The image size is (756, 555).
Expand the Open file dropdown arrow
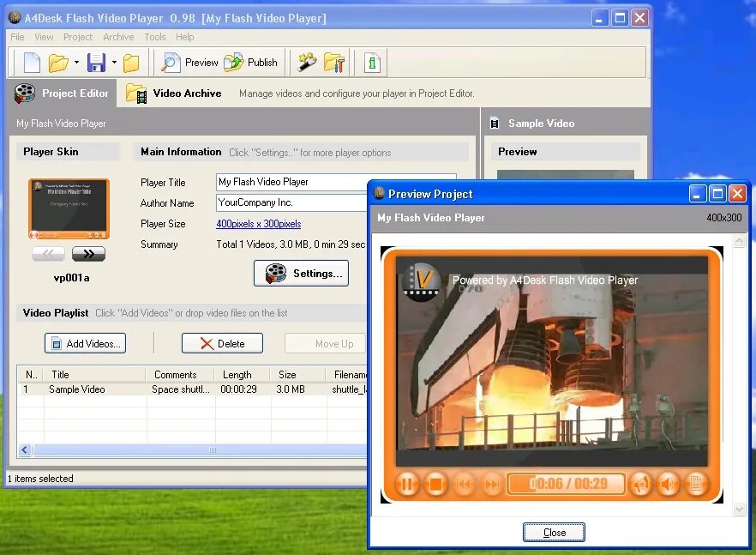point(75,62)
